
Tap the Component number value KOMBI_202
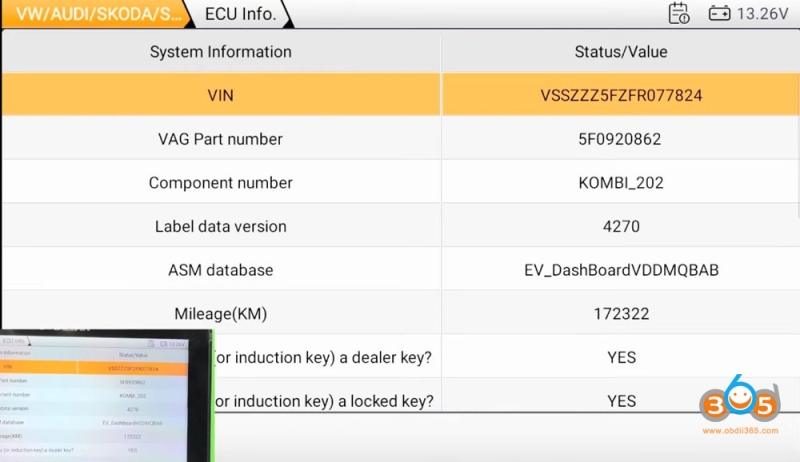[x=620, y=183]
